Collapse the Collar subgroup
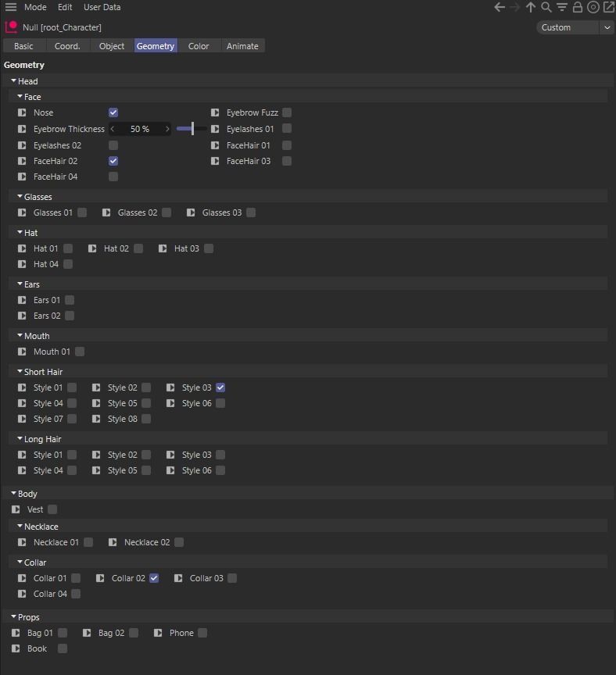The image size is (616, 675). [20, 562]
